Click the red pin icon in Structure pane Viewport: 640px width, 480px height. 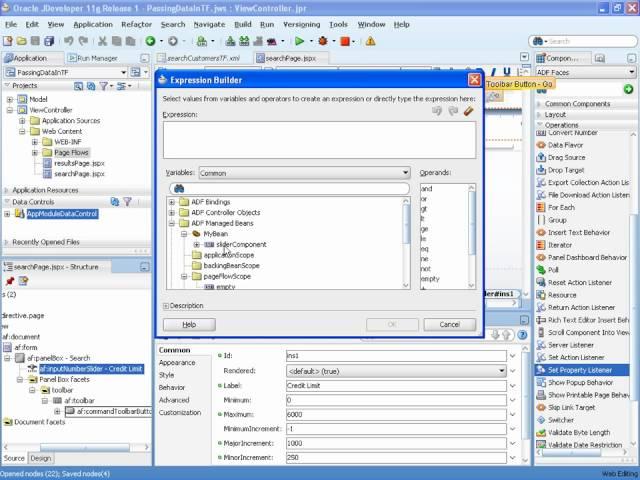(x=10, y=281)
